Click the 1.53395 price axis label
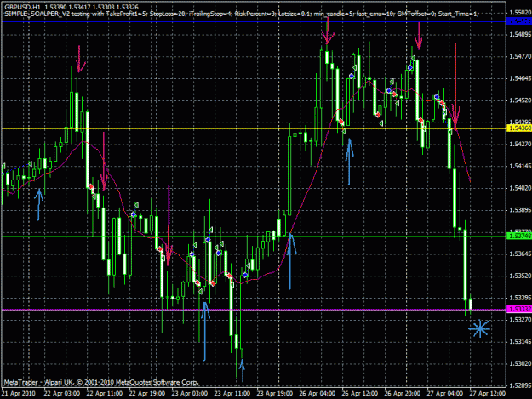Image resolution: width=532 pixels, height=399 pixels. (520, 298)
